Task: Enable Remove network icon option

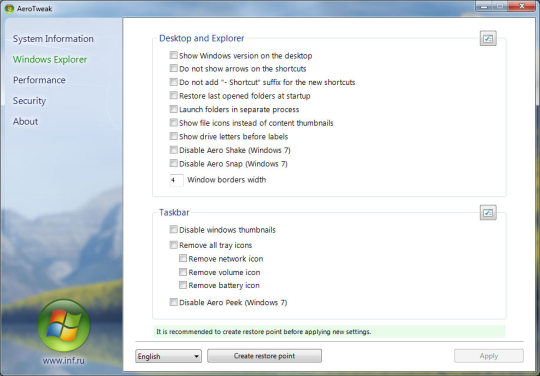Action: click(x=183, y=258)
